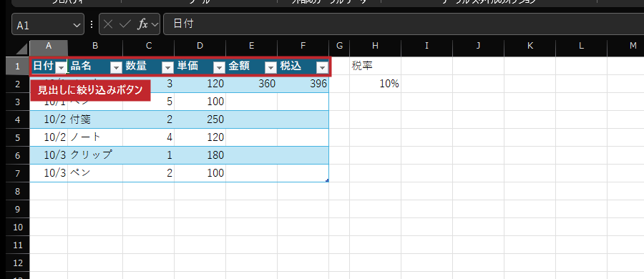Click the 120 unit price cell in row 2

click(200, 84)
